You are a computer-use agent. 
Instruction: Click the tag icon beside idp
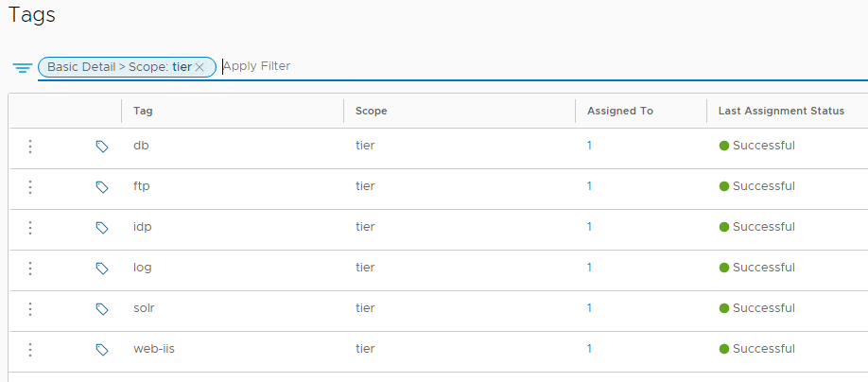point(102,228)
